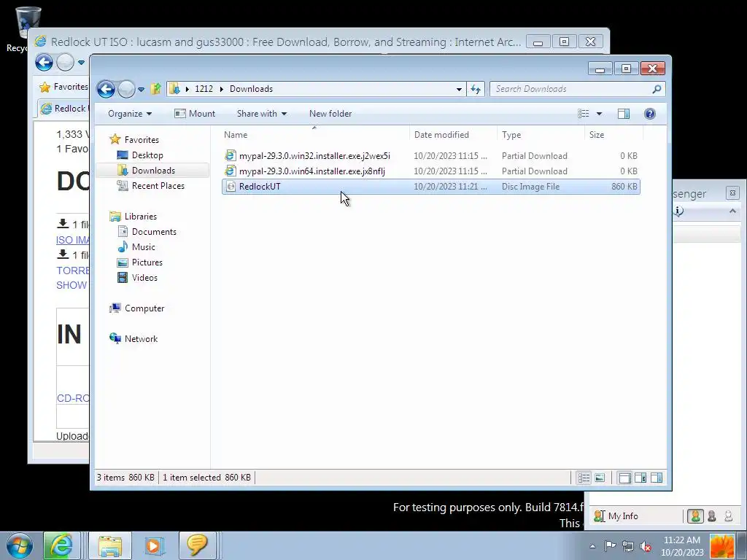The image size is (747, 560).
Task: Switch to large thumbnails view in status bar
Action: 600,478
